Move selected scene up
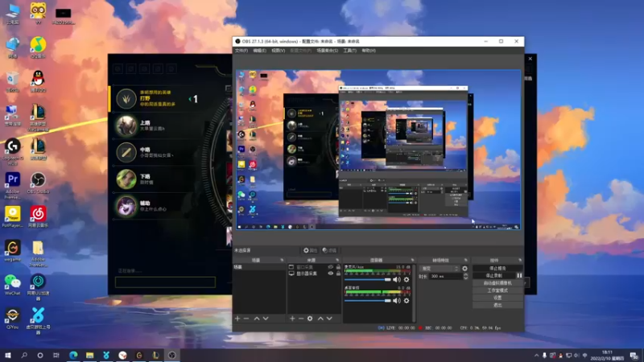The image size is (644, 362). tap(257, 319)
